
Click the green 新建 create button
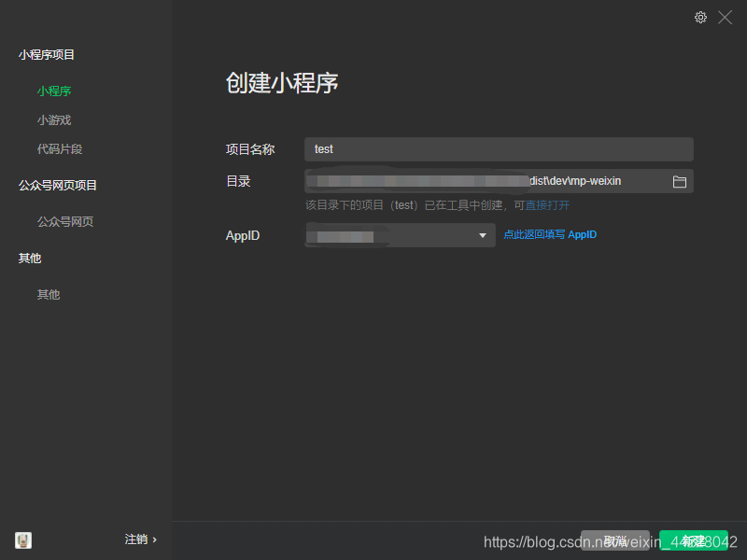(x=694, y=539)
